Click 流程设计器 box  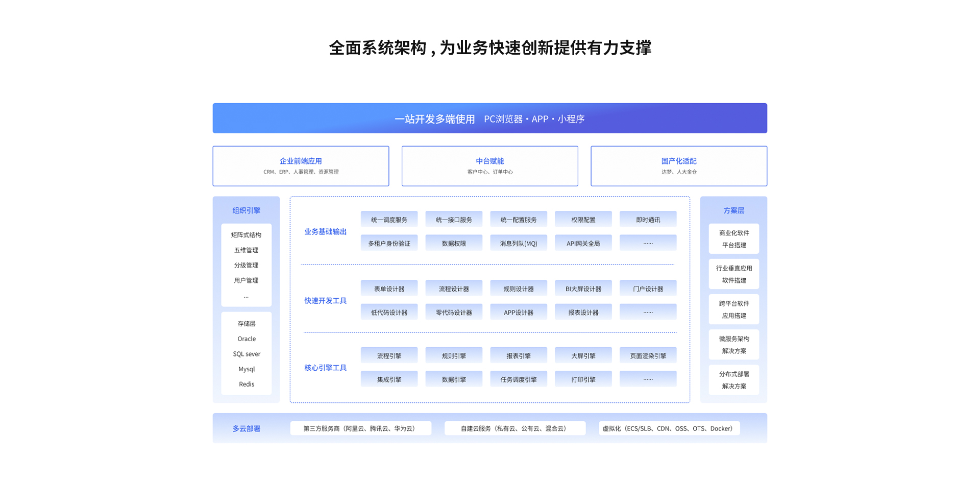coord(454,289)
